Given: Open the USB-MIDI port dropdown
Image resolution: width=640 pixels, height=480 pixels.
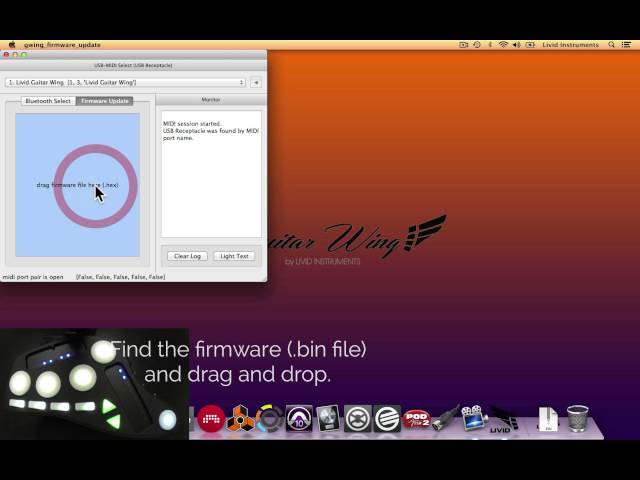Looking at the screenshot, I should click(125, 82).
